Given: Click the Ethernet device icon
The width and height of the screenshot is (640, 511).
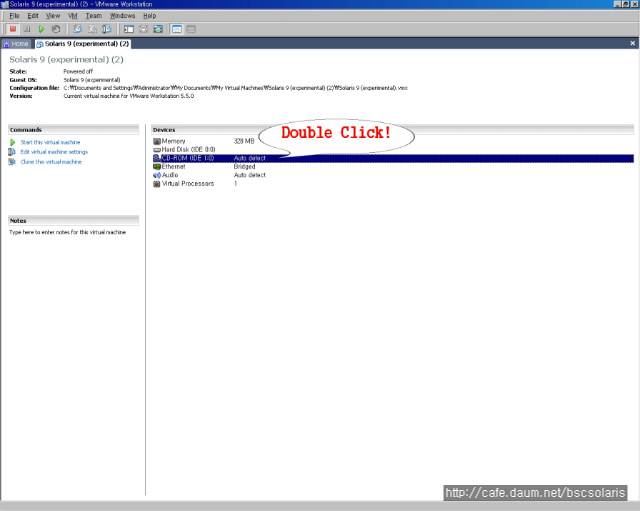Looking at the screenshot, I should 157,167.
